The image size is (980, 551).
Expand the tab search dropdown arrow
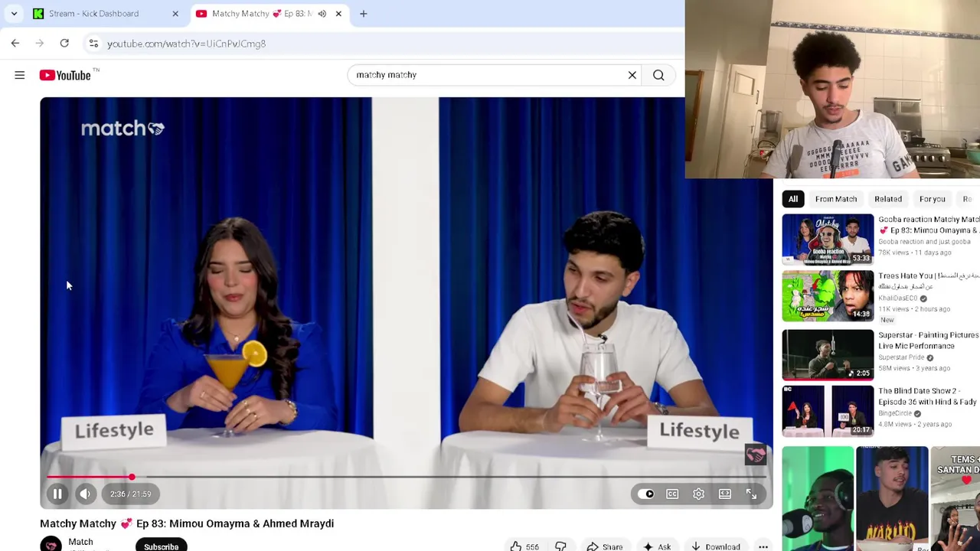click(x=14, y=14)
